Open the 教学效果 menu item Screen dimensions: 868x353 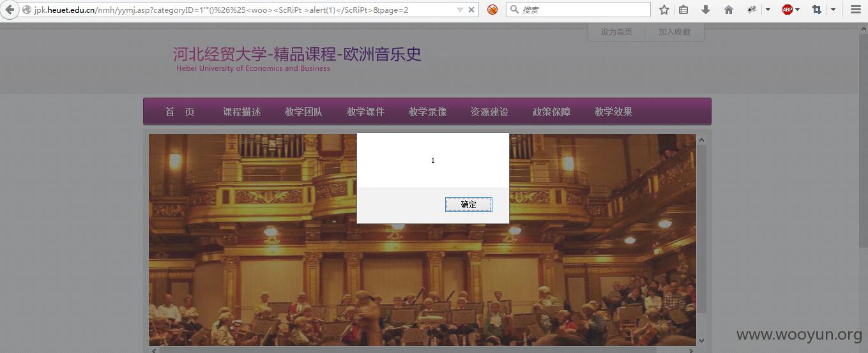[614, 112]
